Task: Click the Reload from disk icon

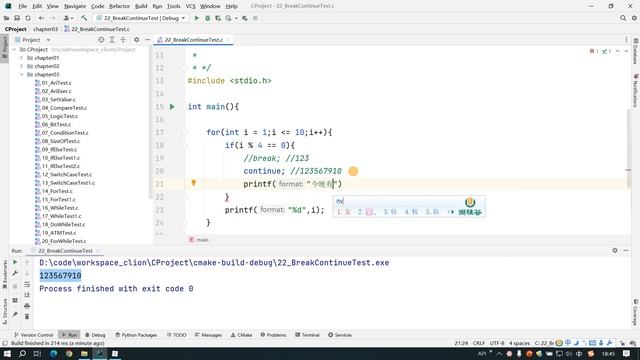Action: pos(28,18)
